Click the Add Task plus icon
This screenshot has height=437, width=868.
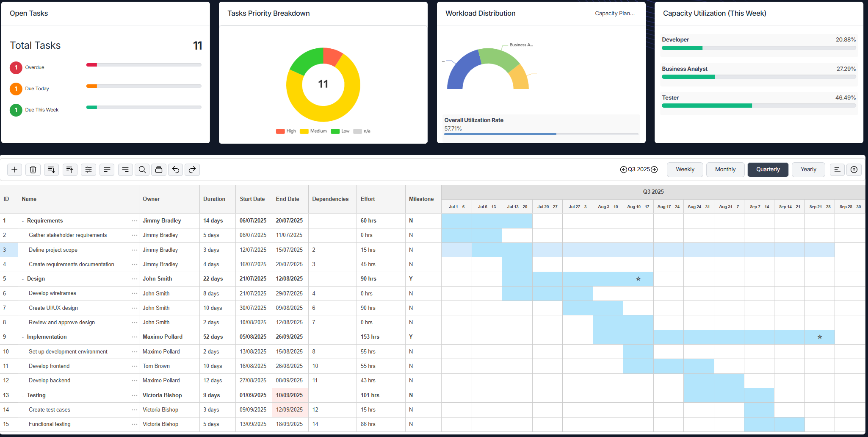14,170
